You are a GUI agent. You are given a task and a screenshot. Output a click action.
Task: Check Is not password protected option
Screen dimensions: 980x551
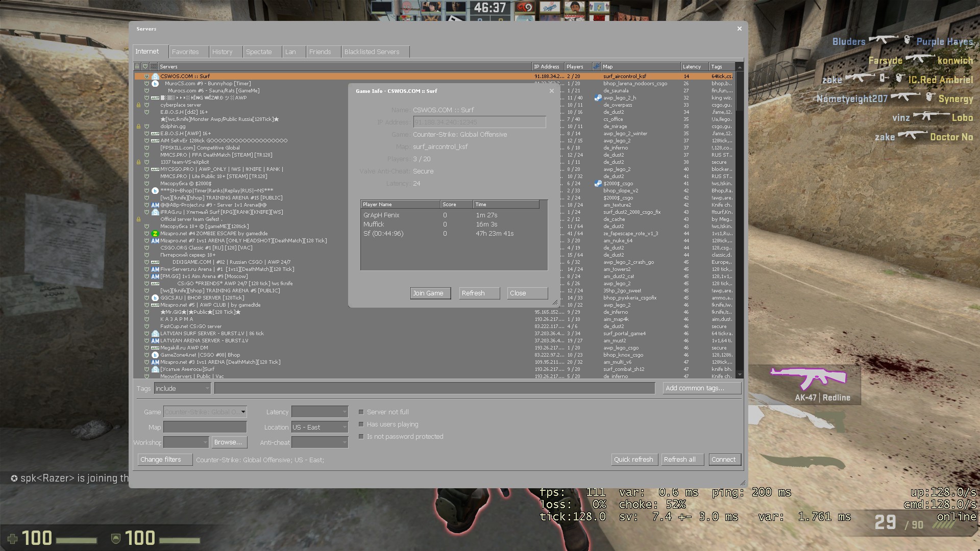(x=361, y=437)
